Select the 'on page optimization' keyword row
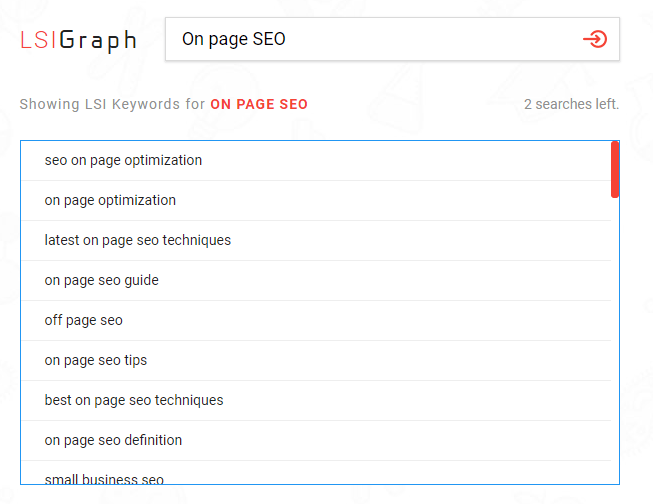This screenshot has height=504, width=653. 316,201
